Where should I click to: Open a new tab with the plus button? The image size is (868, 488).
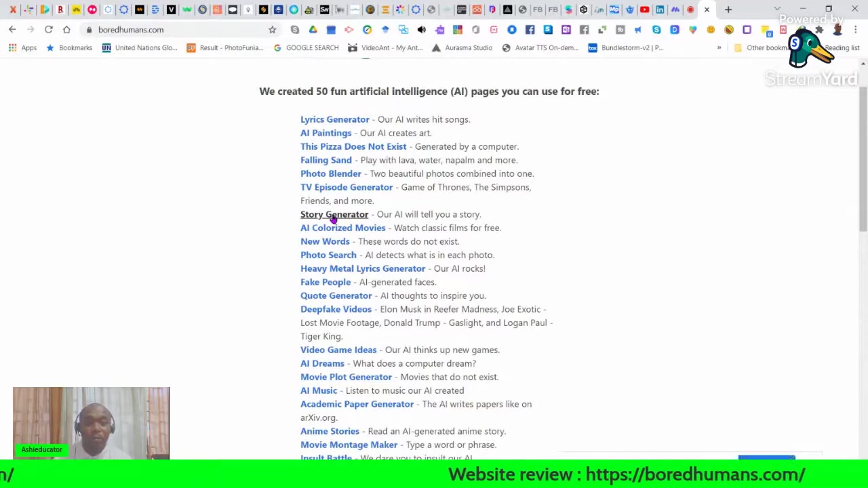pos(728,9)
